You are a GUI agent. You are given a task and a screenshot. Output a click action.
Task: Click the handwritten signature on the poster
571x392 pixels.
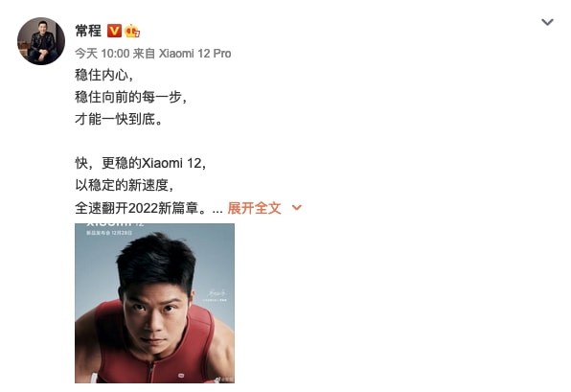[x=217, y=293]
